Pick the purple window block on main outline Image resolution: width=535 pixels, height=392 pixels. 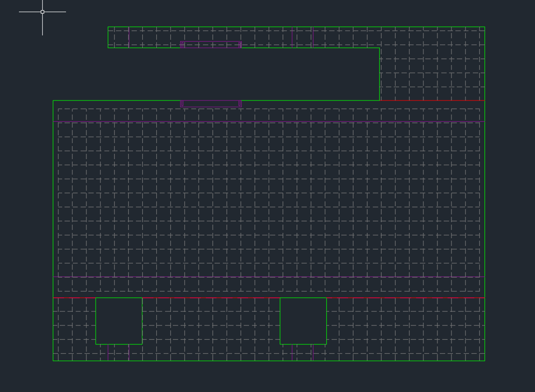point(211,104)
